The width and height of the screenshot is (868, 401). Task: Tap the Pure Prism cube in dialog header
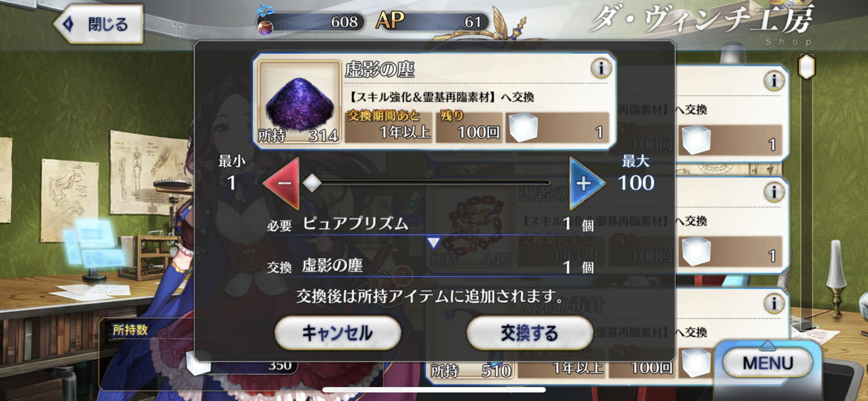click(x=523, y=128)
